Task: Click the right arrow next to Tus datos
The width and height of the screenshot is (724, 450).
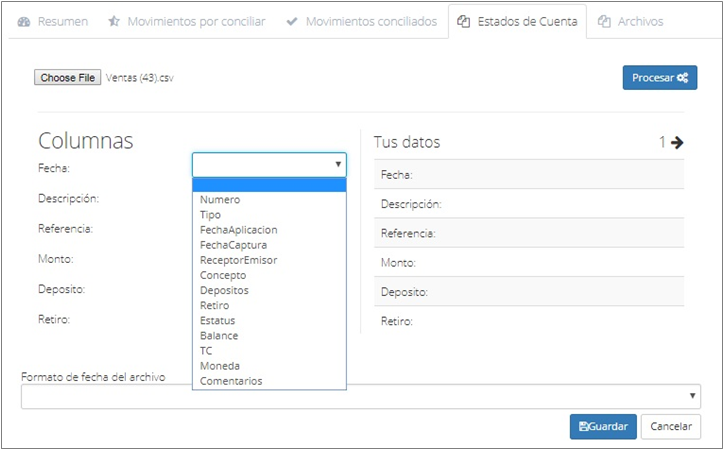Action: tap(677, 142)
